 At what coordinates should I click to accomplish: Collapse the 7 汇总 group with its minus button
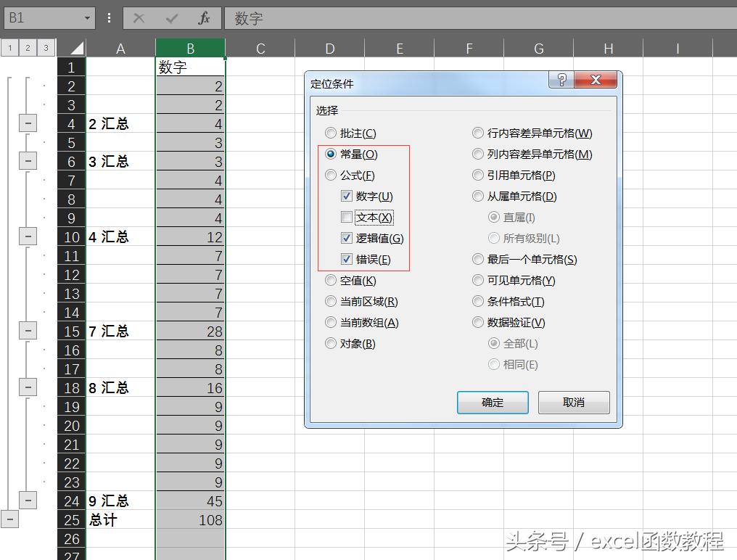click(27, 330)
